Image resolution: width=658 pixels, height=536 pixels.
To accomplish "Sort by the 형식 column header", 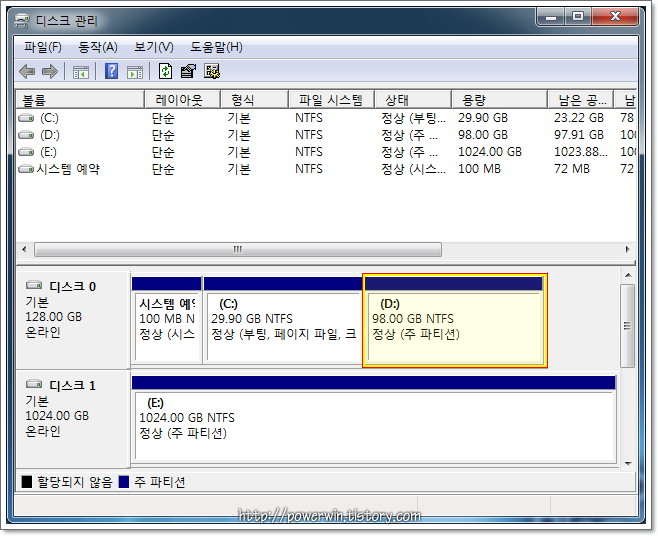I will click(x=254, y=100).
